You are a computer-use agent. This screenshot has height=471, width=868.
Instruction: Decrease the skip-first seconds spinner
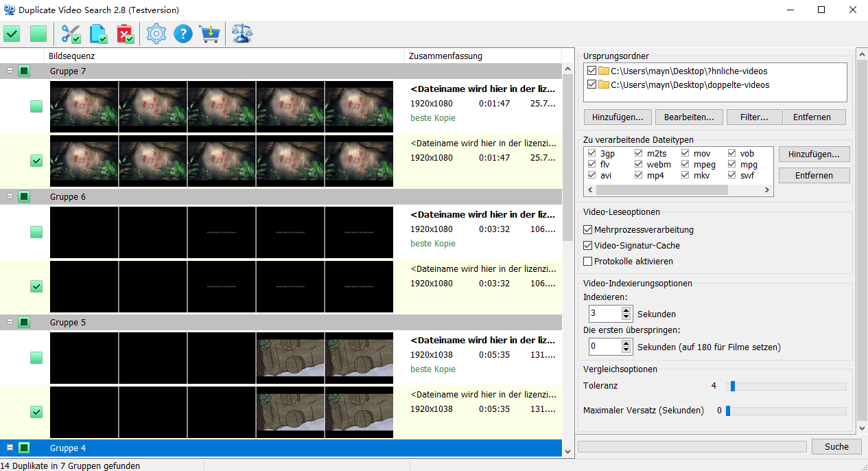[x=626, y=350]
